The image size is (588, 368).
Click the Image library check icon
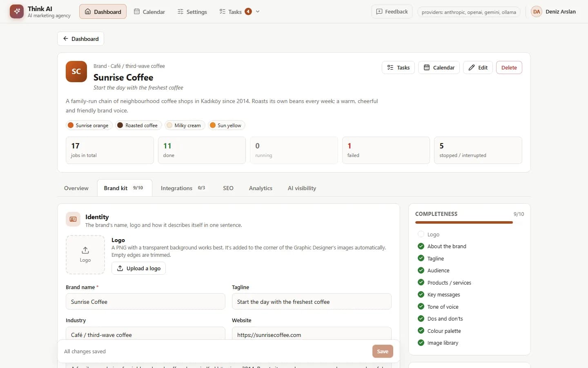(x=421, y=343)
